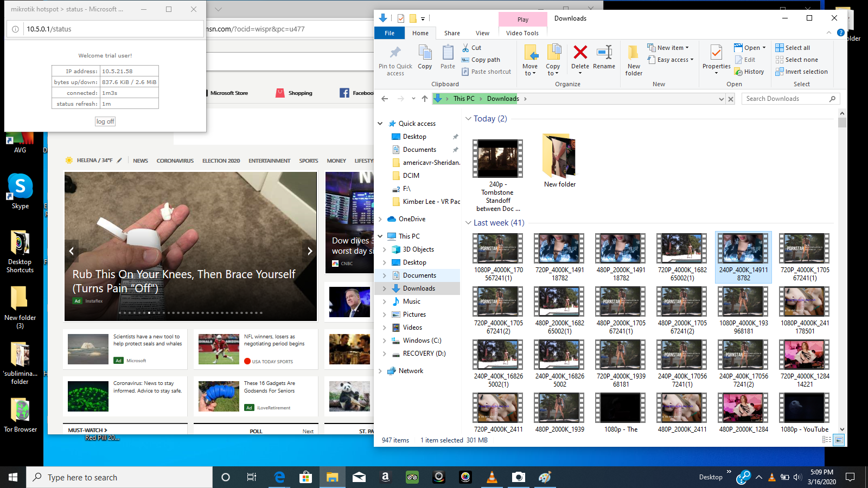Switch to details view in status bar

pos(827,440)
